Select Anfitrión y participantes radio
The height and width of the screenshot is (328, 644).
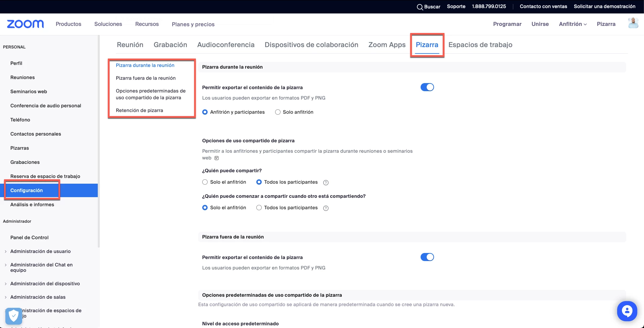click(205, 112)
